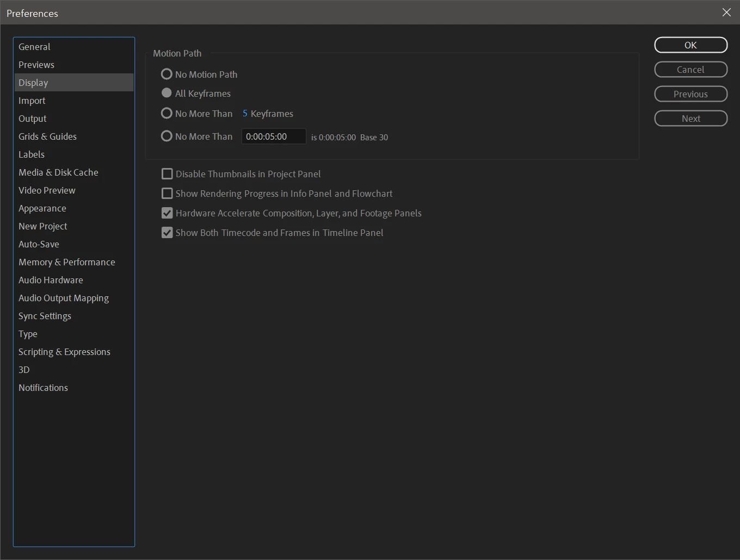This screenshot has width=740, height=560.
Task: Click the Cancel button
Action: tap(690, 70)
